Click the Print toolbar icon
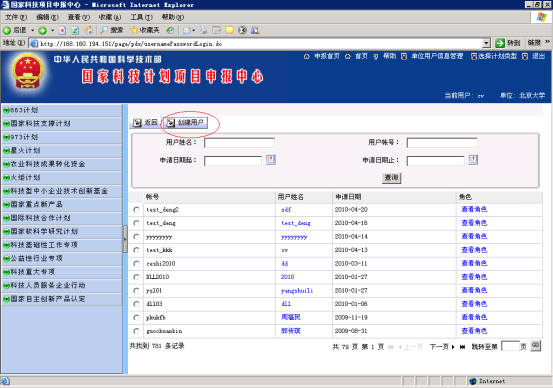The width and height of the screenshot is (553, 388). pos(203,30)
